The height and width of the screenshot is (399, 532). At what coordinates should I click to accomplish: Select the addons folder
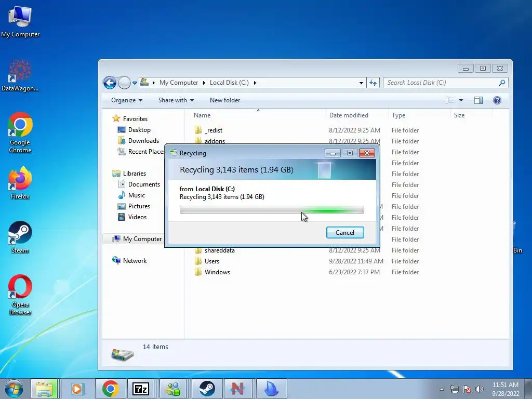tap(210, 141)
